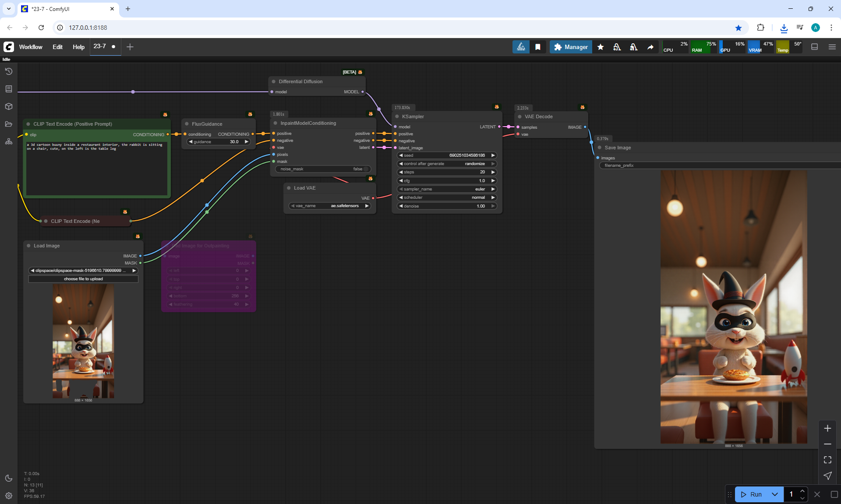841x504 pixels.
Task: Open settings gear in sidebar
Action: (x=8, y=496)
